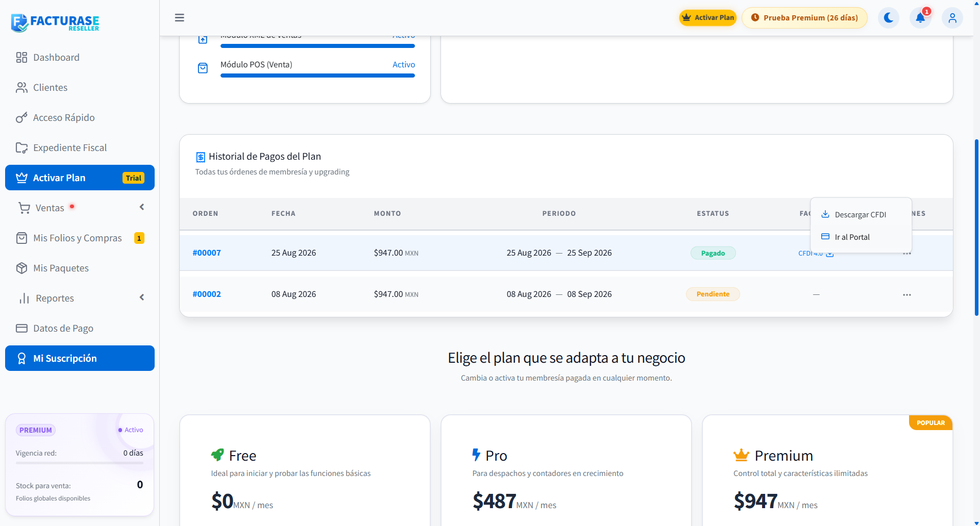Click the FacturaSE Reseller logo
The width and height of the screenshot is (980, 526).
pyautogui.click(x=55, y=22)
